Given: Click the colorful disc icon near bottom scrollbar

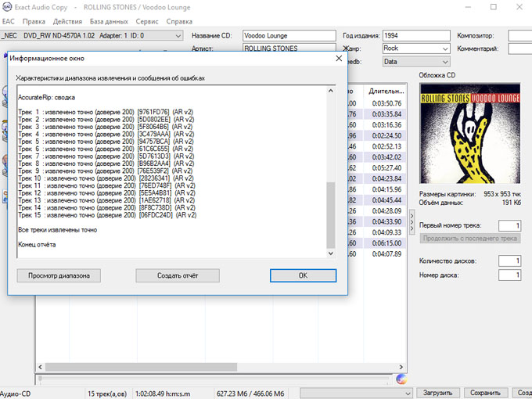Looking at the screenshot, I should click(401, 379).
